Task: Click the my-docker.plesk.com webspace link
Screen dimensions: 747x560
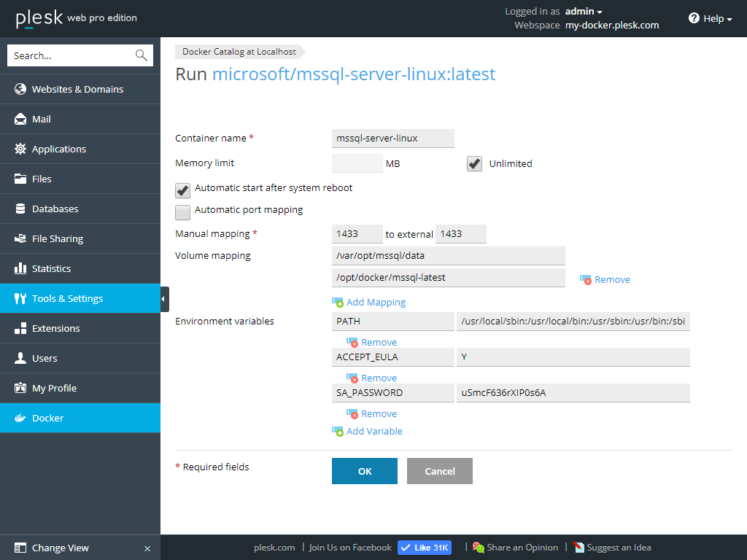Action: (612, 26)
